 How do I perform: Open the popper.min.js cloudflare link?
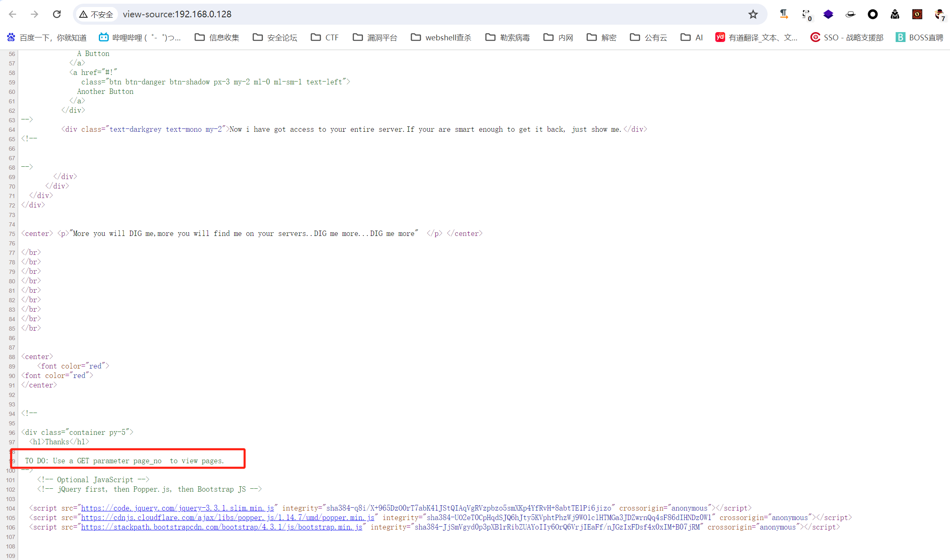[x=227, y=518]
